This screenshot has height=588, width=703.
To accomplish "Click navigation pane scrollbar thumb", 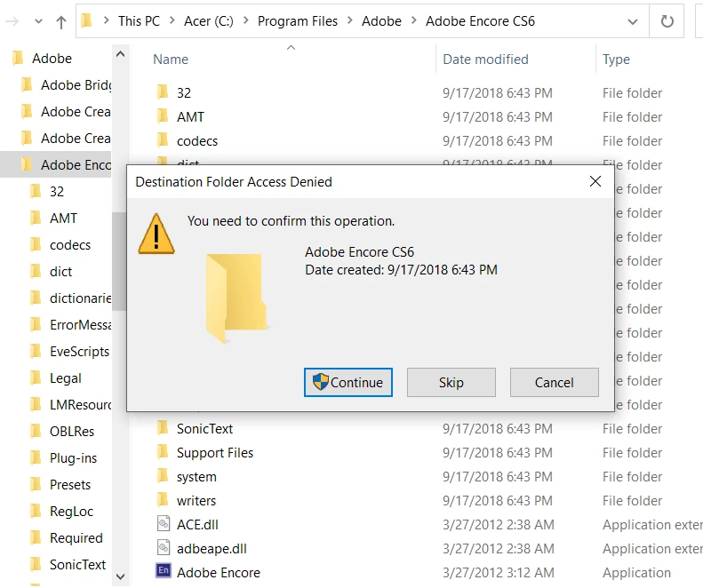I will point(119,261).
